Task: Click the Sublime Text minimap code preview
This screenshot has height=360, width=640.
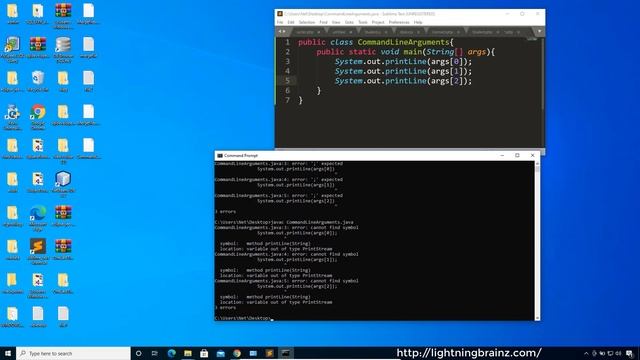Action: coord(532,39)
